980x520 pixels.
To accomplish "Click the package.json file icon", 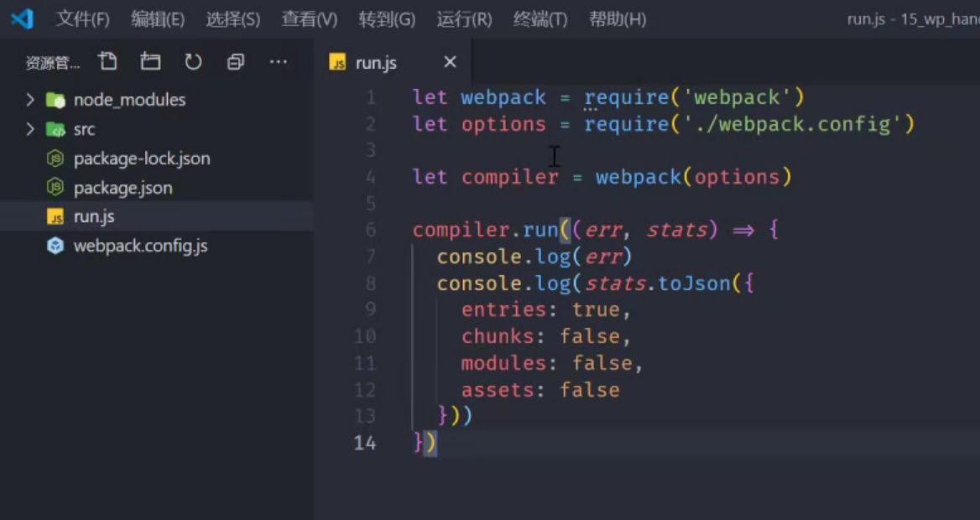I will pyautogui.click(x=55, y=188).
